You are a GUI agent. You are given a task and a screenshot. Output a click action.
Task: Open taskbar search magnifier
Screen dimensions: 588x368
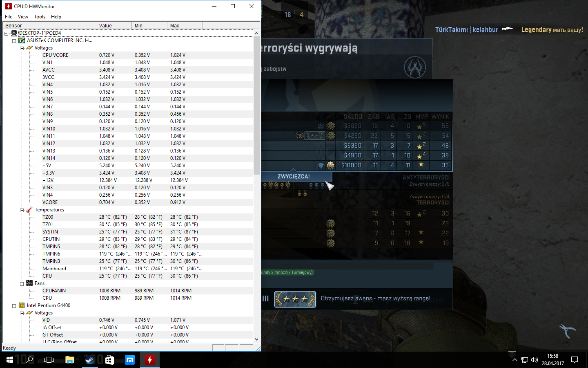point(29,360)
